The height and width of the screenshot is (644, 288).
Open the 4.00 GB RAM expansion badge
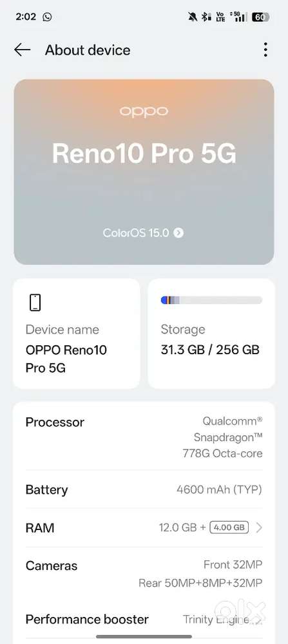tap(229, 527)
